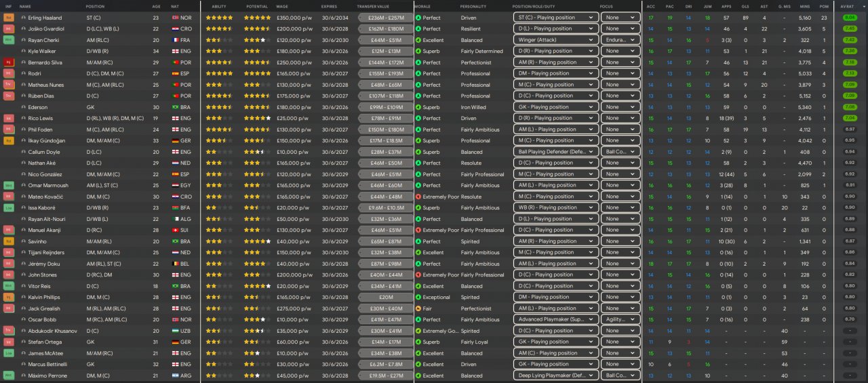Click Rayan Cherki's France flag
868x383 pixels.
coord(176,40)
